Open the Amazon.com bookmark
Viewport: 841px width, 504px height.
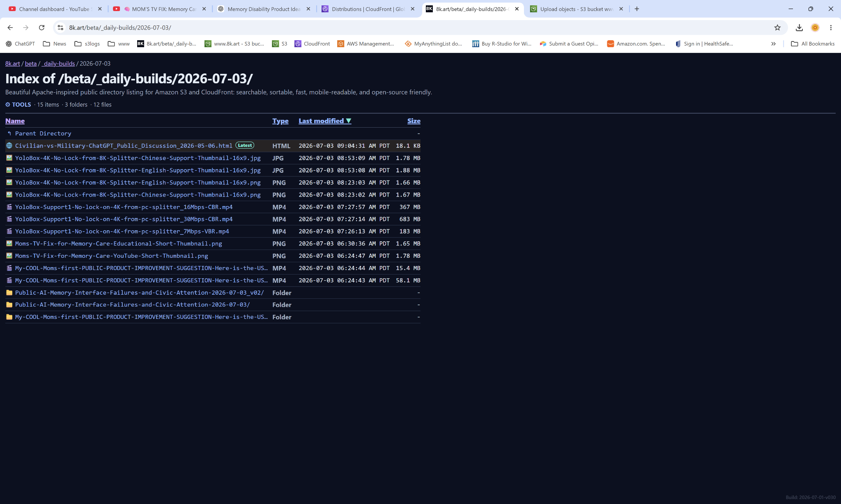tap(636, 44)
